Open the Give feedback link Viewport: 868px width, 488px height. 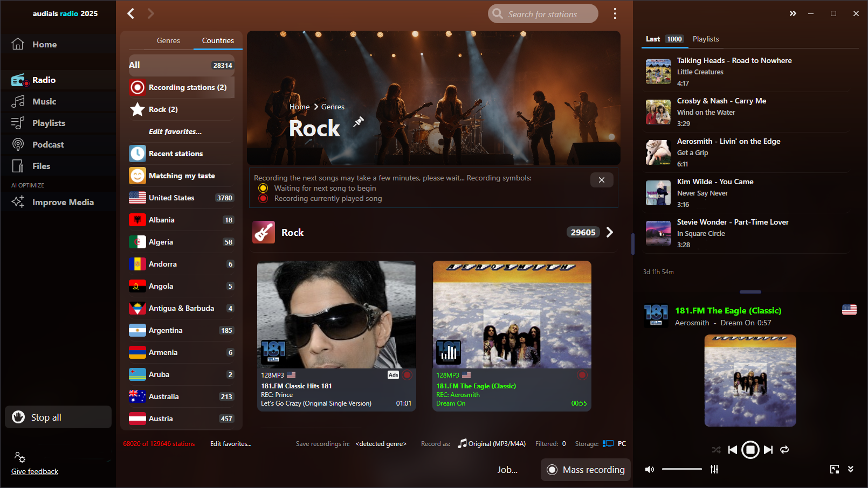pos(35,471)
